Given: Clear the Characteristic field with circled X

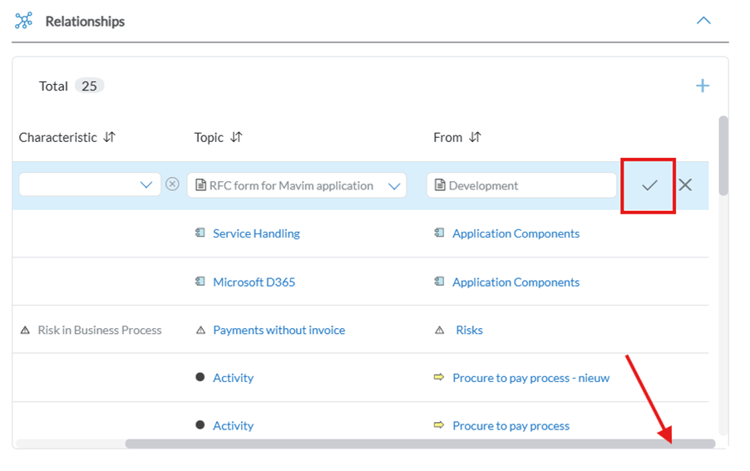Looking at the screenshot, I should 172,185.
